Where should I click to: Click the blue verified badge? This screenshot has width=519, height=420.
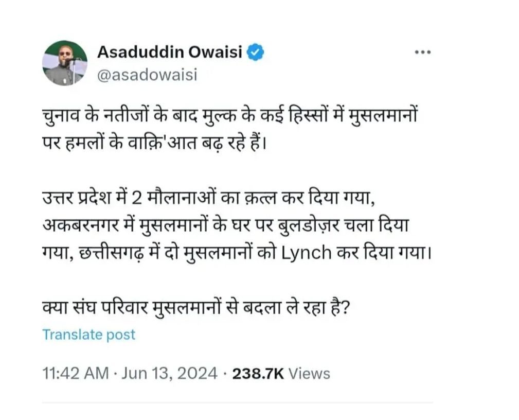point(256,51)
